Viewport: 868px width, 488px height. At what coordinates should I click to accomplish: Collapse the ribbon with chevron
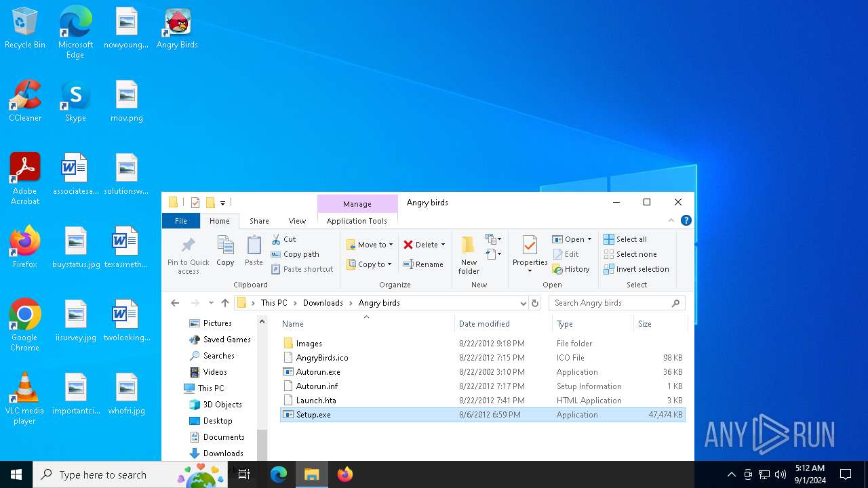click(x=671, y=220)
